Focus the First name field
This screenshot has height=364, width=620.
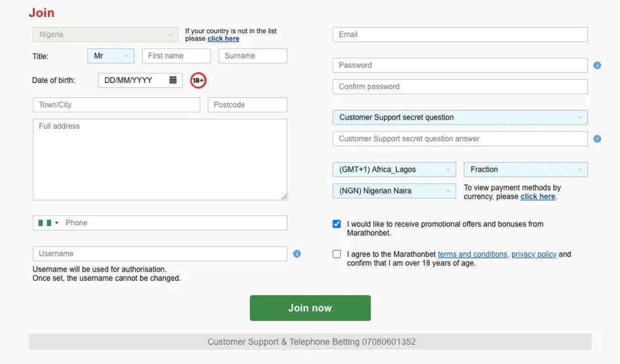click(176, 56)
